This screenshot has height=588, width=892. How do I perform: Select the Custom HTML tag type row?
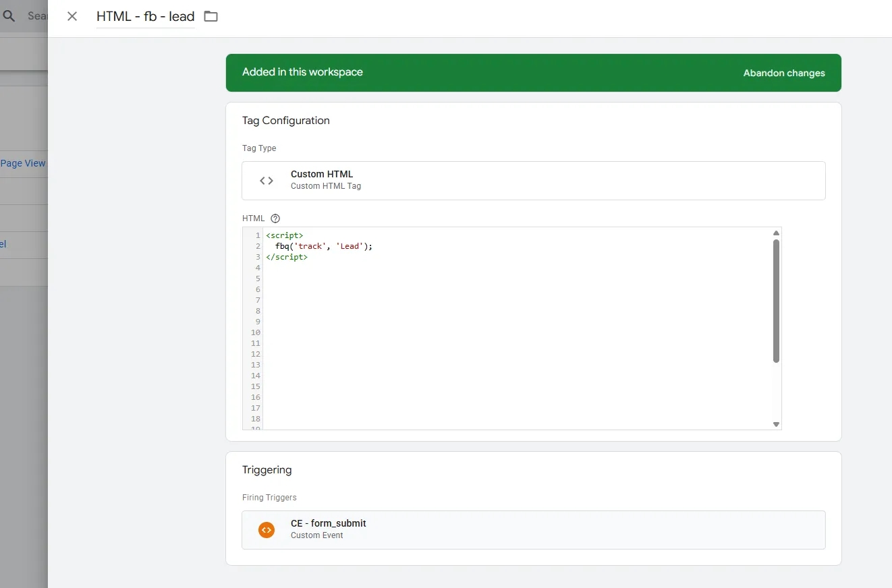pos(534,181)
